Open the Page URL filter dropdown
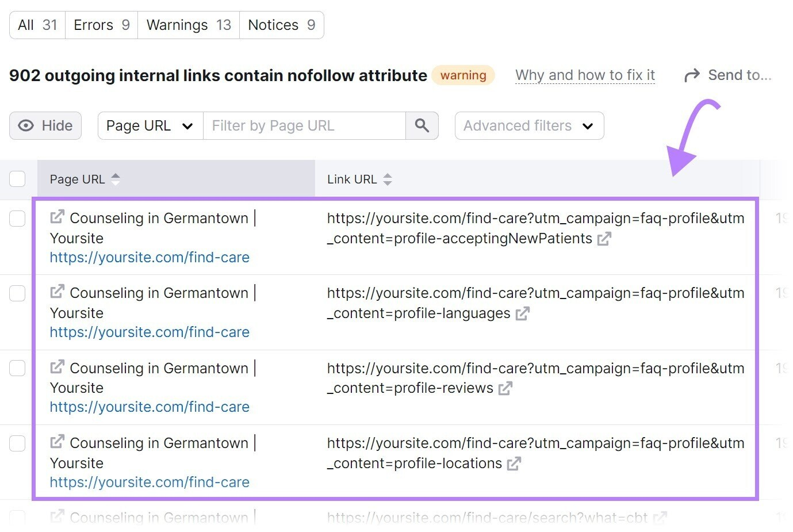The height and width of the screenshot is (532, 793). [x=149, y=125]
